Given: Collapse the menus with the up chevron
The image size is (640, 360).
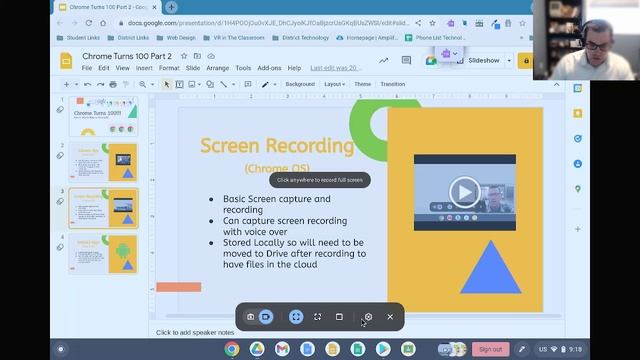Looking at the screenshot, I should pos(556,84).
